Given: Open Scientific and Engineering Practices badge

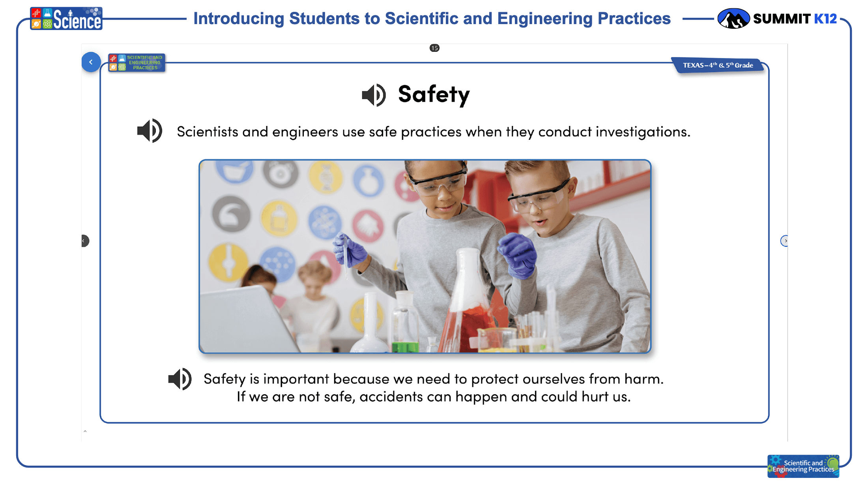Looking at the screenshot, I should 137,62.
